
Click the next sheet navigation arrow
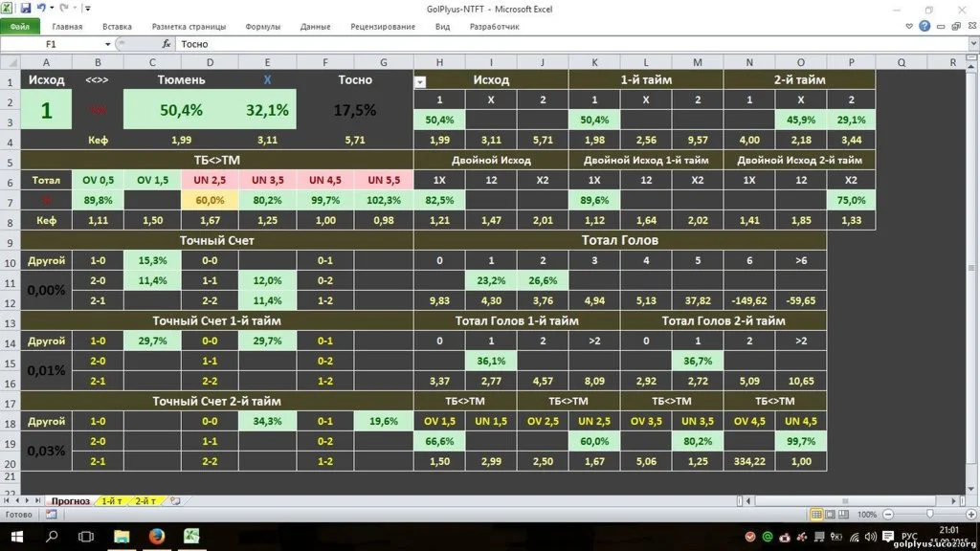[27, 500]
